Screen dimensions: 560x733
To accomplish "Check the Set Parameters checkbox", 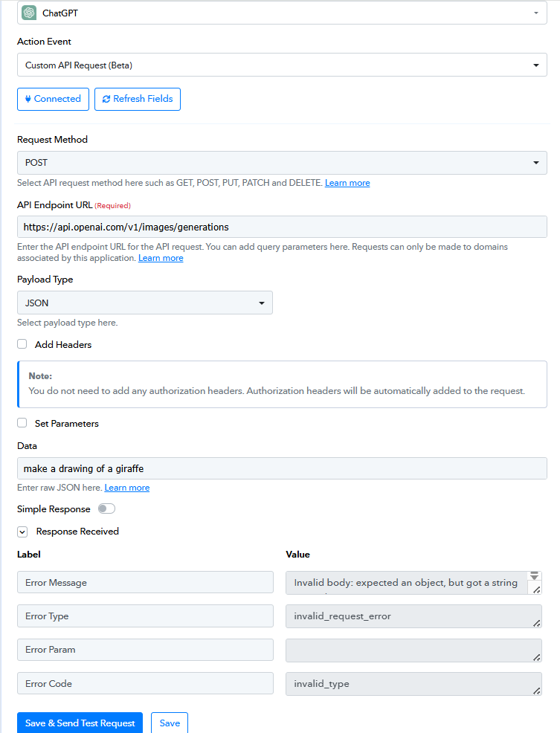I will (x=22, y=422).
